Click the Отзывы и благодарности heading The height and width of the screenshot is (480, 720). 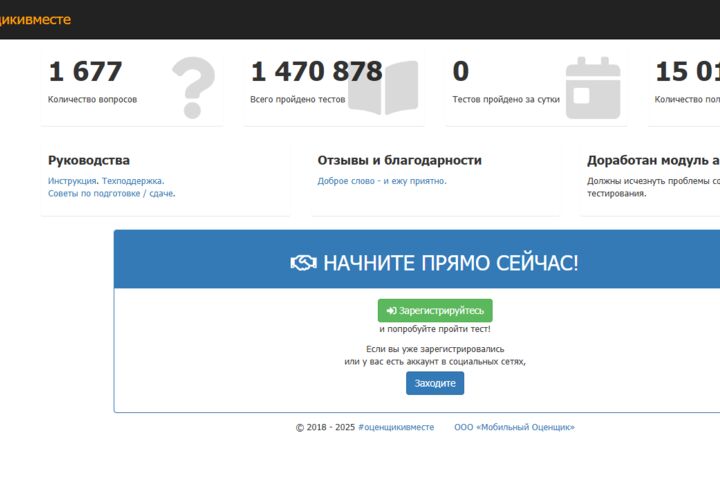399,160
